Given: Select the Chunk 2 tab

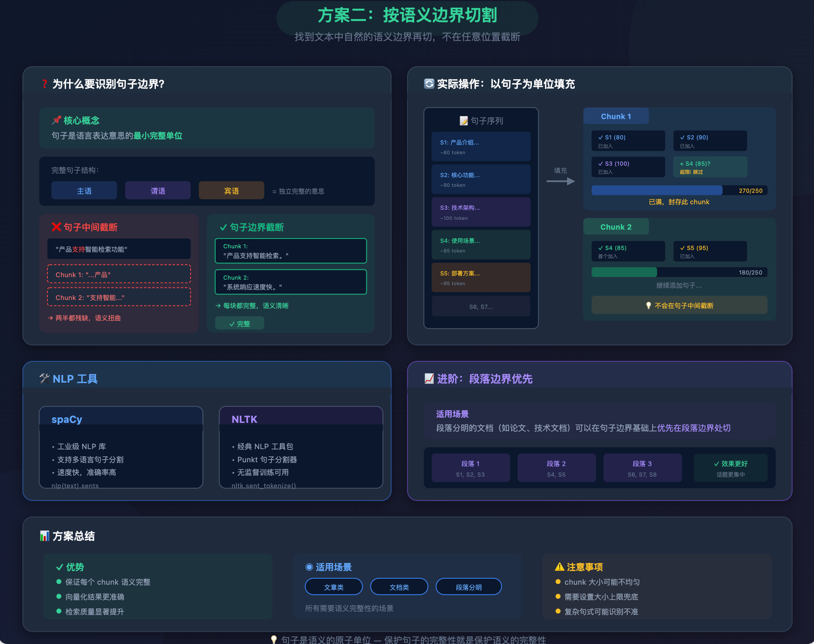Looking at the screenshot, I should [x=616, y=227].
